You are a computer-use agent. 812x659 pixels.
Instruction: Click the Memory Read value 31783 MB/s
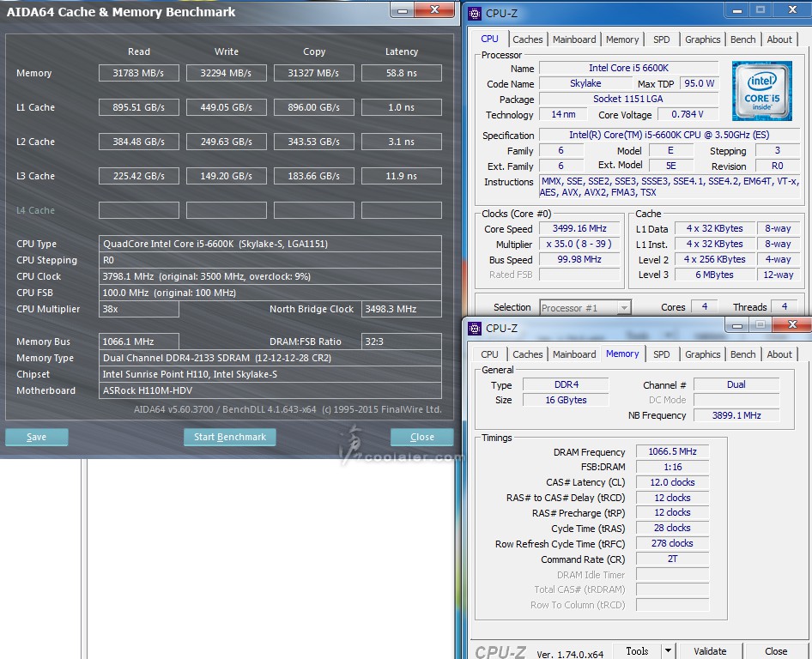point(139,73)
